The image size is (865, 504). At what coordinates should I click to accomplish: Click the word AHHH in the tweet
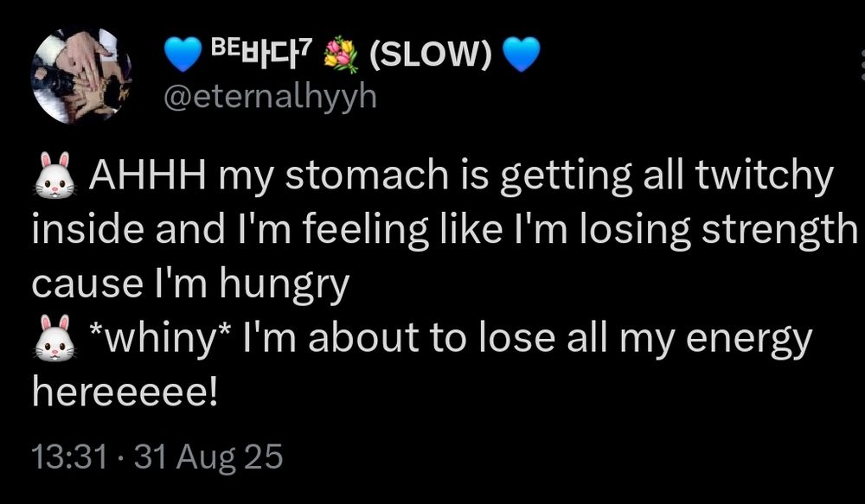pyautogui.click(x=148, y=175)
